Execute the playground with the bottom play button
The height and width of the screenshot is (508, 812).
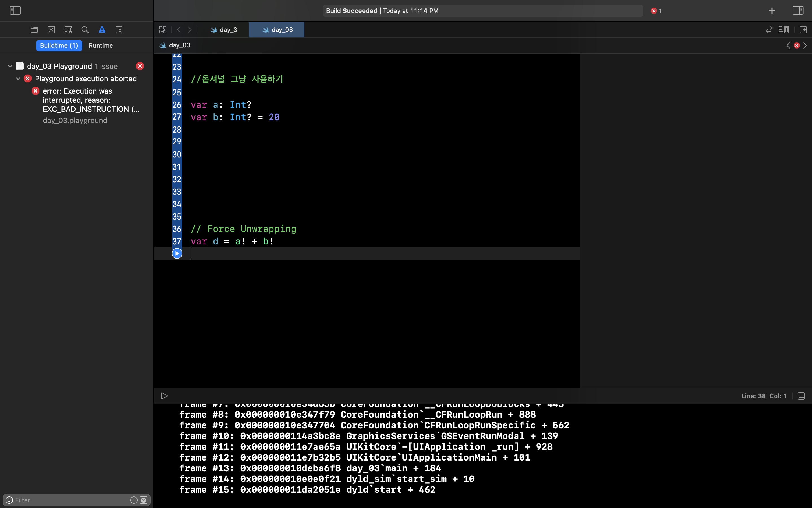(164, 396)
